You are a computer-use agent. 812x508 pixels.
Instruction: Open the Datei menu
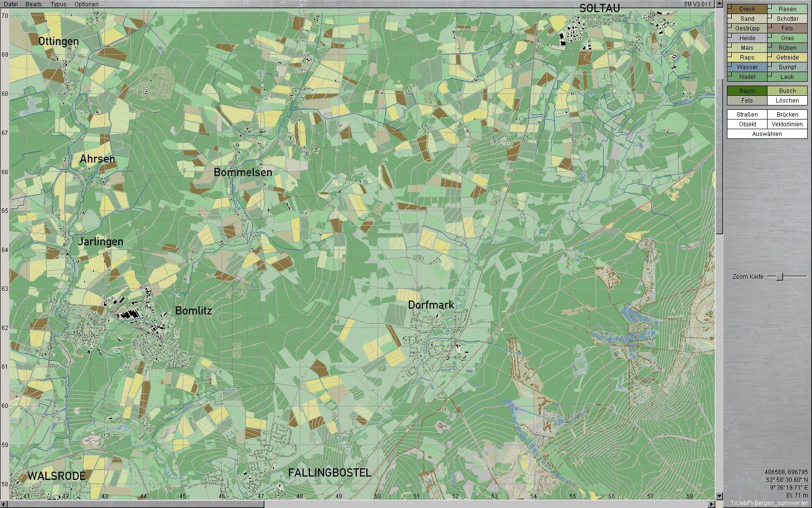[11, 4]
